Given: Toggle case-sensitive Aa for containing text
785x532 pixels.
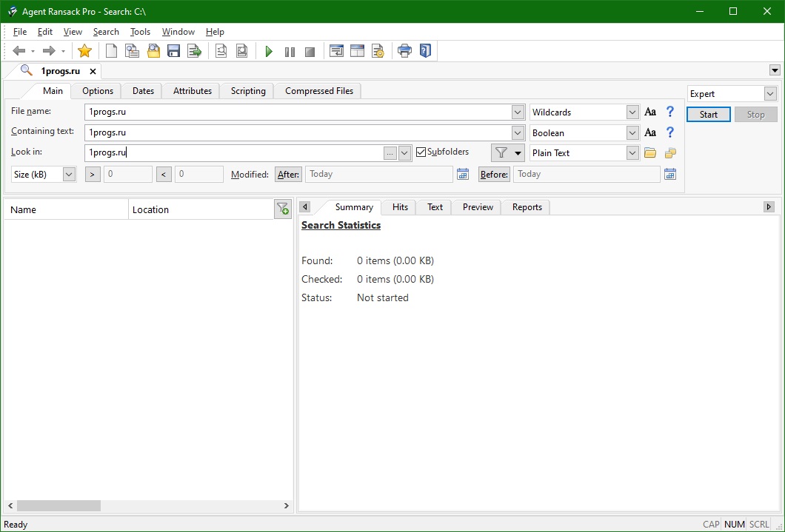Looking at the screenshot, I should pos(649,132).
